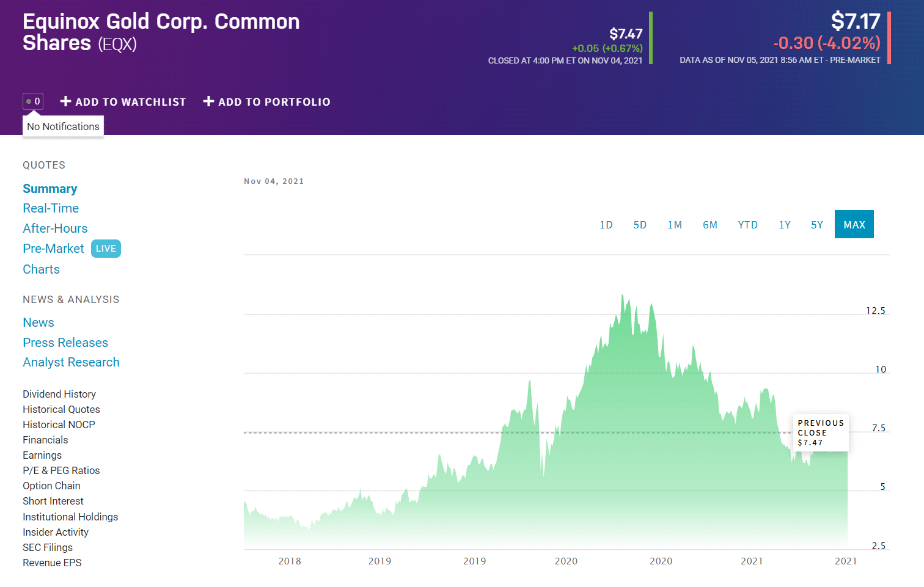This screenshot has width=924, height=587.
Task: Open the Financials link
Action: coord(45,440)
